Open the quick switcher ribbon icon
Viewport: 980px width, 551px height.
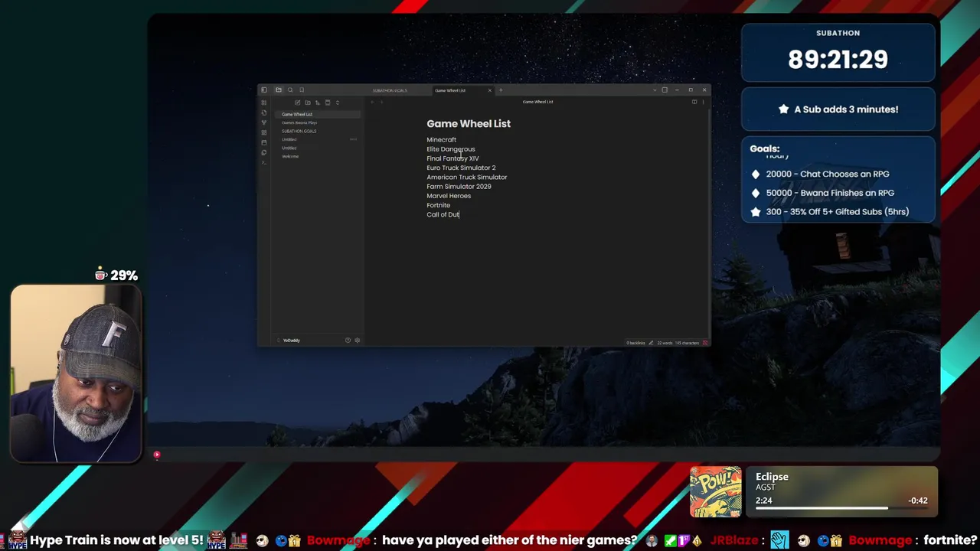click(264, 103)
